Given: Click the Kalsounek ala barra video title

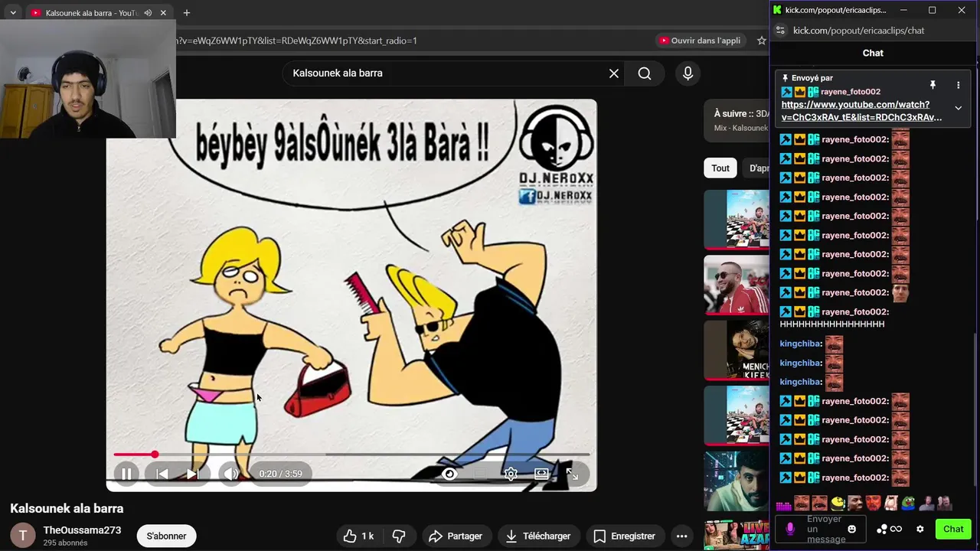Looking at the screenshot, I should pos(67,508).
